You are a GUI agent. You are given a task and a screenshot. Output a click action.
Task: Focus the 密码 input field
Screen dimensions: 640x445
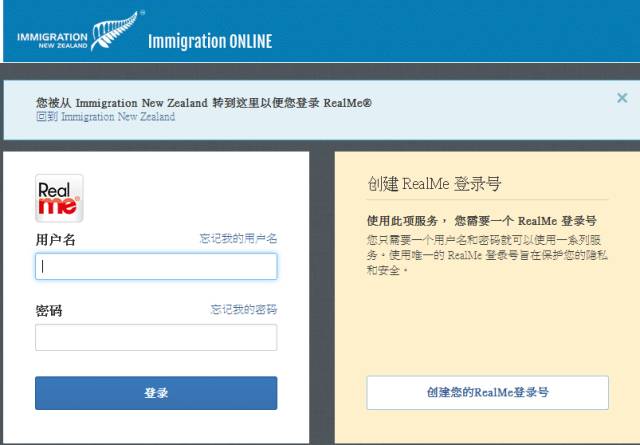coord(156,338)
